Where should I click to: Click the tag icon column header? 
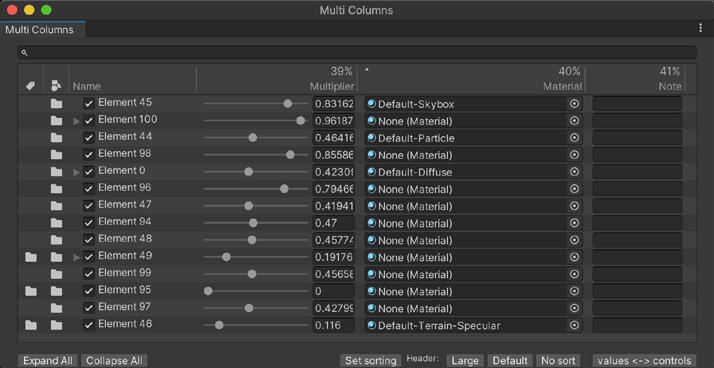[31, 86]
